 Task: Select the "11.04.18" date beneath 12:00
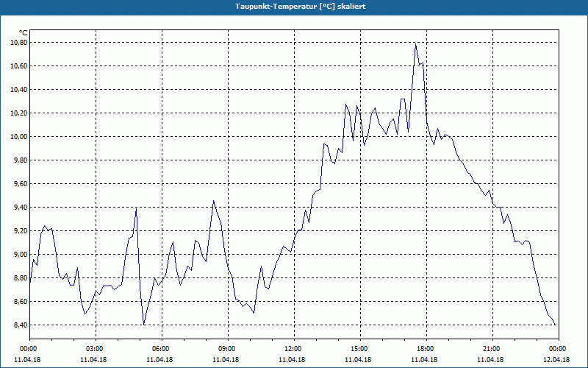point(292,359)
